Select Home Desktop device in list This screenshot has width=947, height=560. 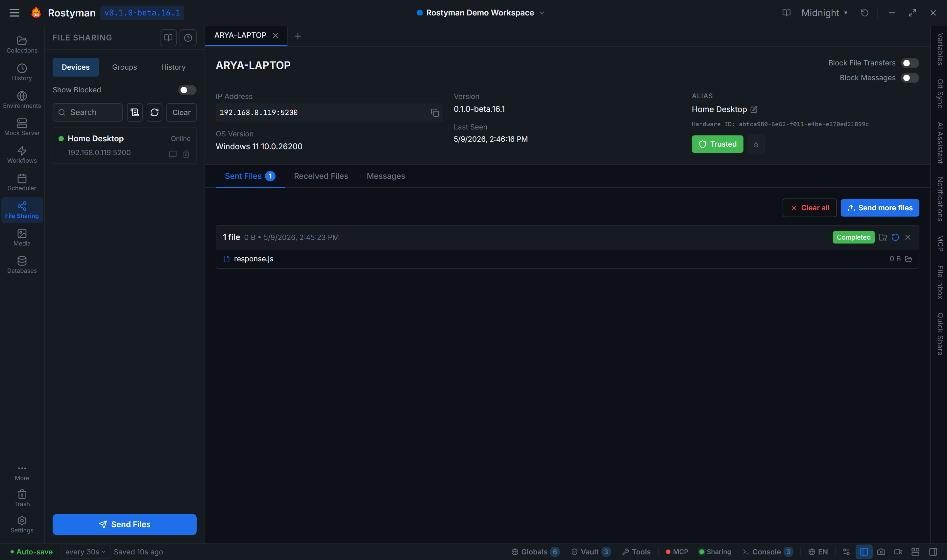click(x=125, y=146)
